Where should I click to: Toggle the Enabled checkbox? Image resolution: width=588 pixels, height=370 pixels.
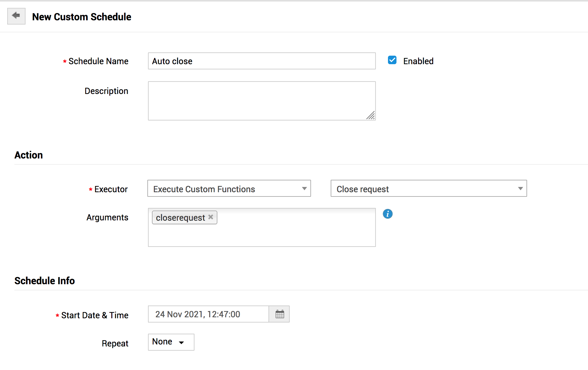tap(392, 60)
